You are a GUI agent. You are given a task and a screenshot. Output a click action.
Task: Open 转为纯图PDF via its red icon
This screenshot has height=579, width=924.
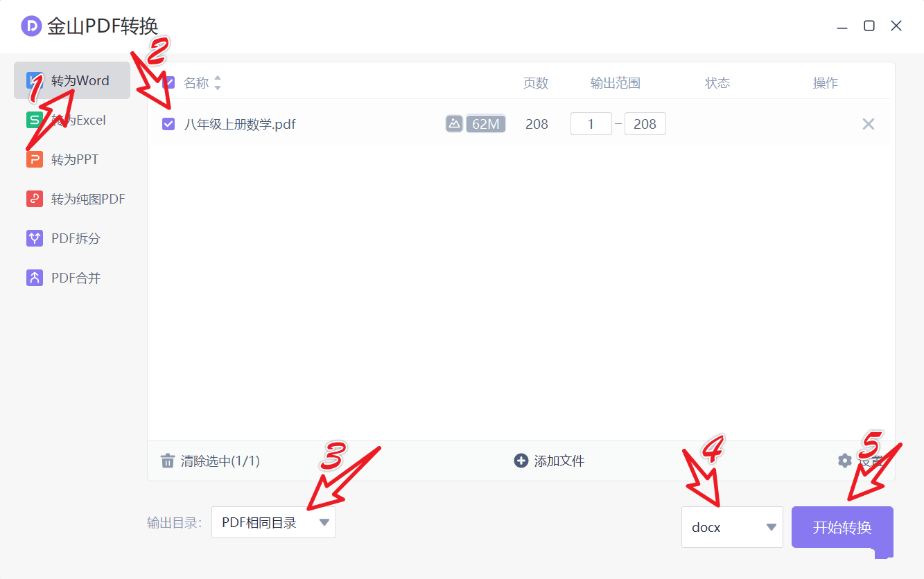point(35,199)
